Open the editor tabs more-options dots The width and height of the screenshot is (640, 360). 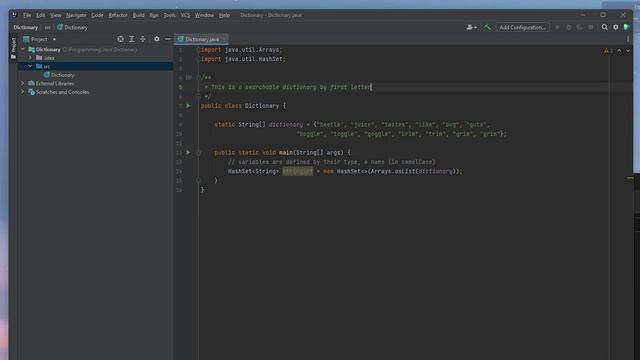coord(628,39)
